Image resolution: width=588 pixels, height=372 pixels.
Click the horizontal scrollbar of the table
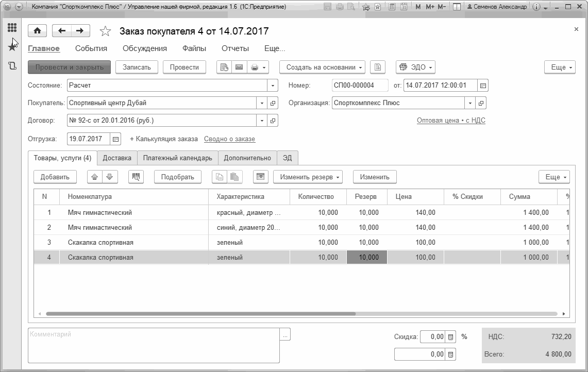tap(200, 314)
